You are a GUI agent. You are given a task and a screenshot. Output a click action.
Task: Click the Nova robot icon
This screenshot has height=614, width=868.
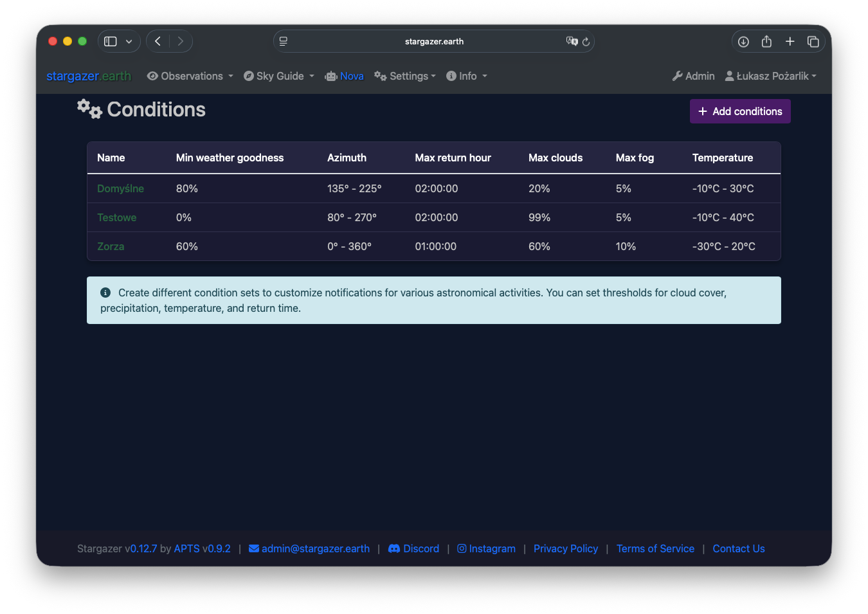[x=331, y=77]
